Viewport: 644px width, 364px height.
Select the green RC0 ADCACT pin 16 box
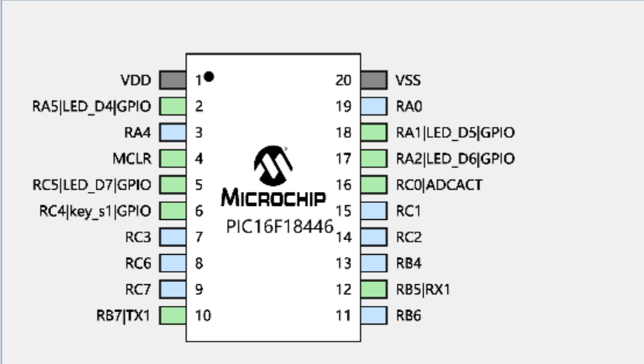(x=374, y=184)
